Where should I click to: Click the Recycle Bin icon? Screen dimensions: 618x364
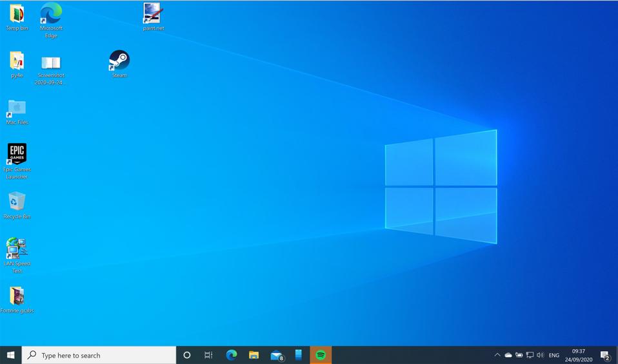[17, 202]
